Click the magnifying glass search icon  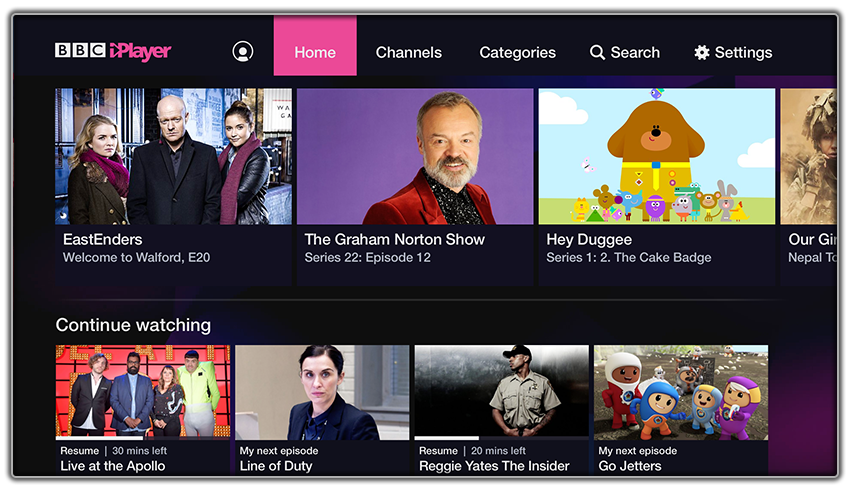point(597,53)
